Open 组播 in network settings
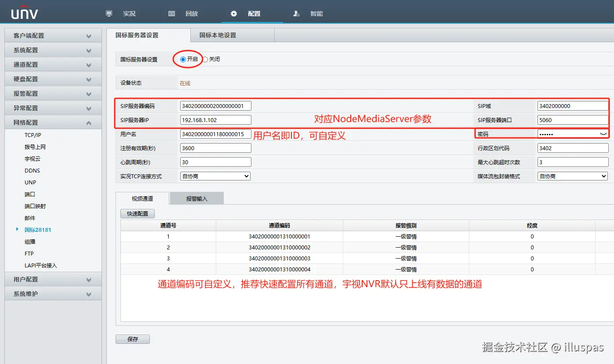This screenshot has width=614, height=364. (x=30, y=242)
